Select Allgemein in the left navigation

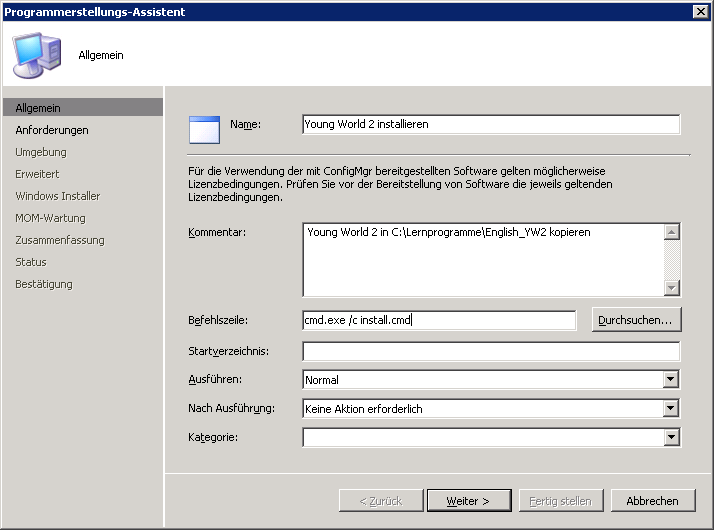coord(38,108)
